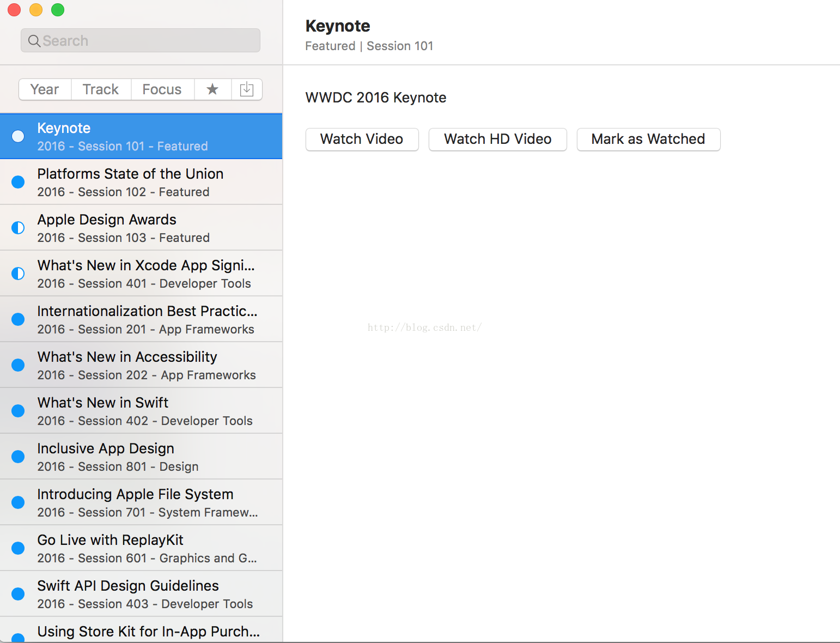The height and width of the screenshot is (643, 840).
Task: Open the Track filter
Action: (101, 89)
